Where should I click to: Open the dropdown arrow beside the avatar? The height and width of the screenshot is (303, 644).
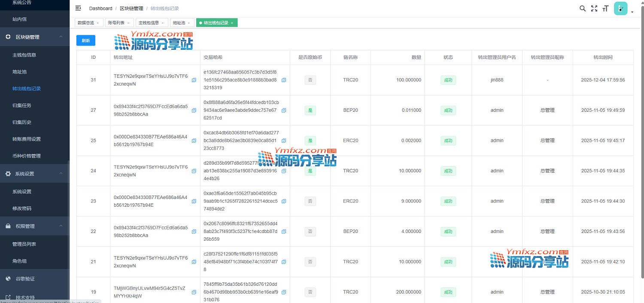tap(632, 12)
